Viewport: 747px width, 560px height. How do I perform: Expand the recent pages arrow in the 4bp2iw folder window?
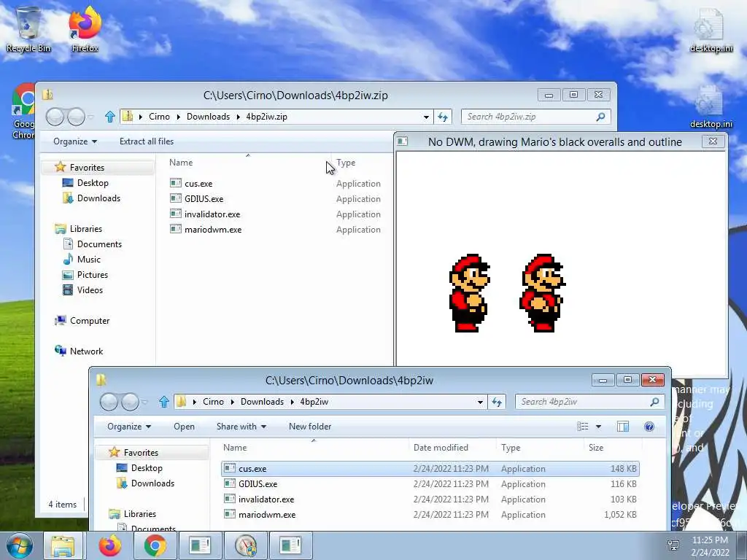point(145,402)
